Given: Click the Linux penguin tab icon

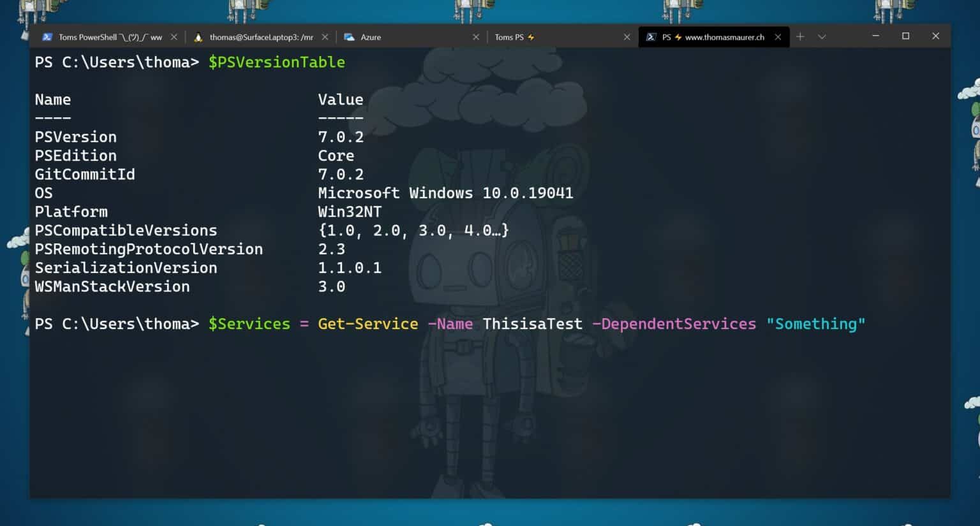Looking at the screenshot, I should coord(198,37).
